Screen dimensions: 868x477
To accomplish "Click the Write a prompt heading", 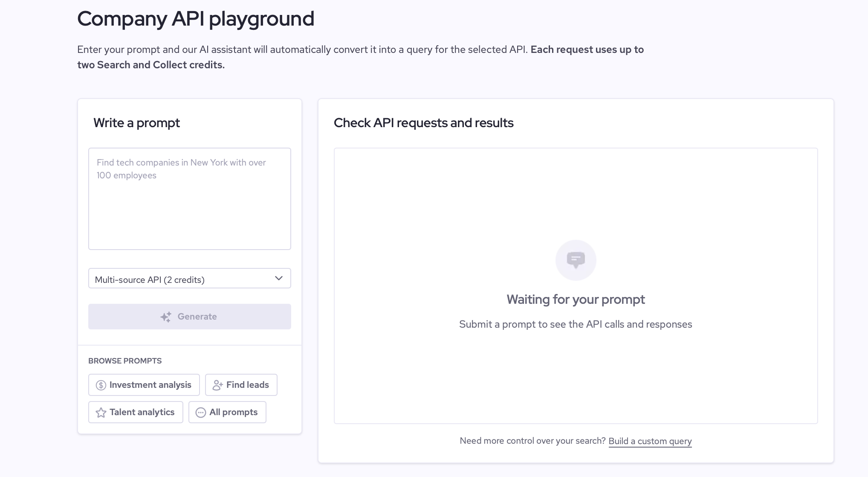I will pos(136,123).
